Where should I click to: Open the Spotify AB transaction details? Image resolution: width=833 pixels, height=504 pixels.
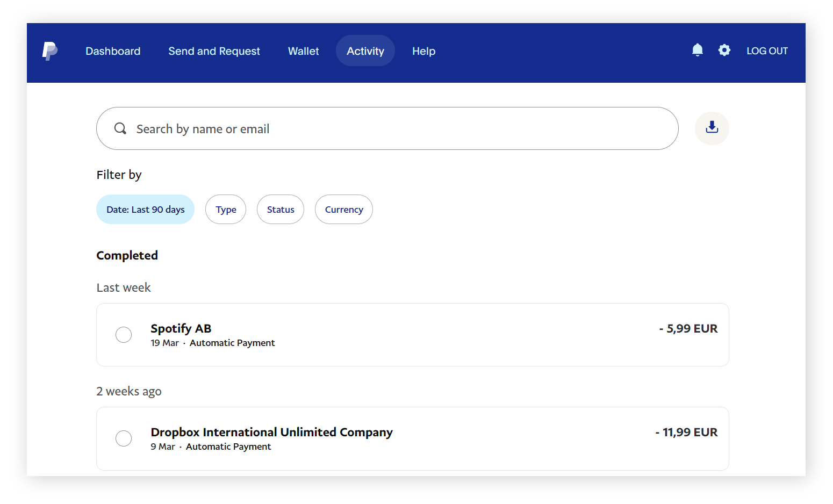(x=413, y=335)
